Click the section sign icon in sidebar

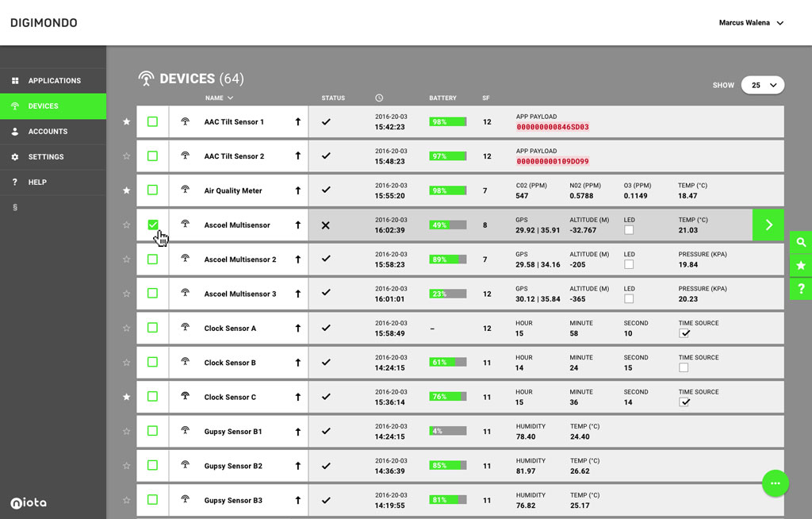(x=15, y=207)
